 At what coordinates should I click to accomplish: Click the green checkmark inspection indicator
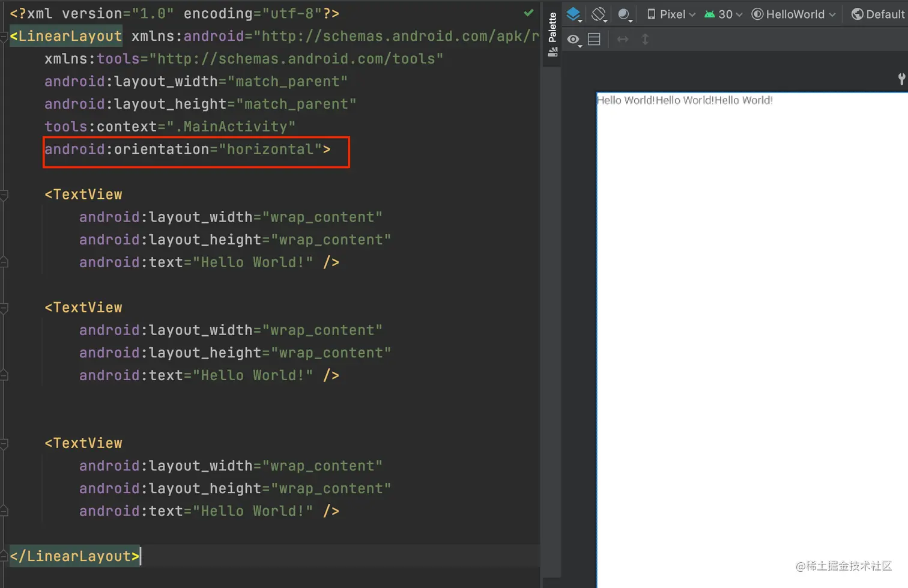click(x=528, y=13)
